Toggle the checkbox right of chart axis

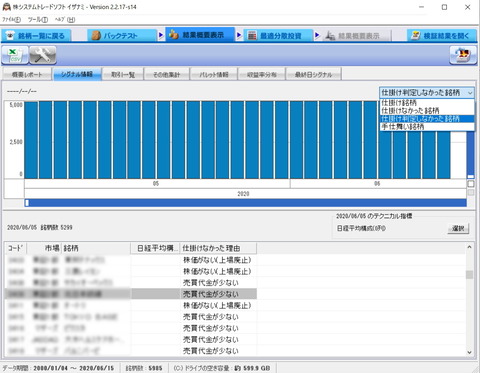(x=471, y=184)
